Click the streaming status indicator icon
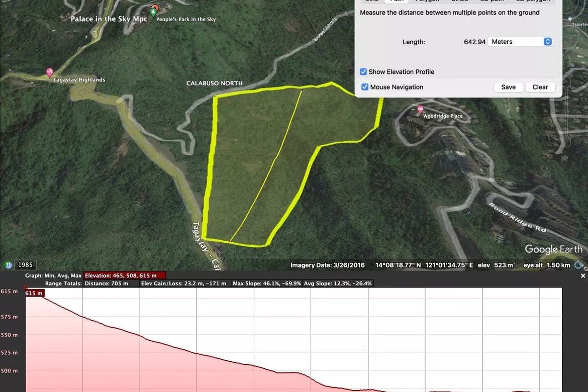Screen dimensions: 588x392 point(579,265)
